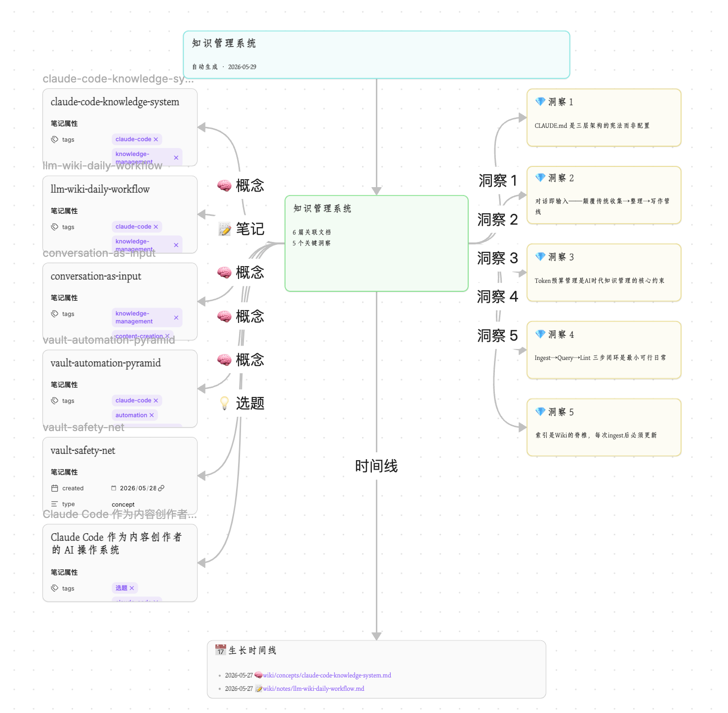Image resolution: width=728 pixels, height=713 pixels.
Task: Remove the 选题 tag on the Claude Code card
Action: coord(132,589)
